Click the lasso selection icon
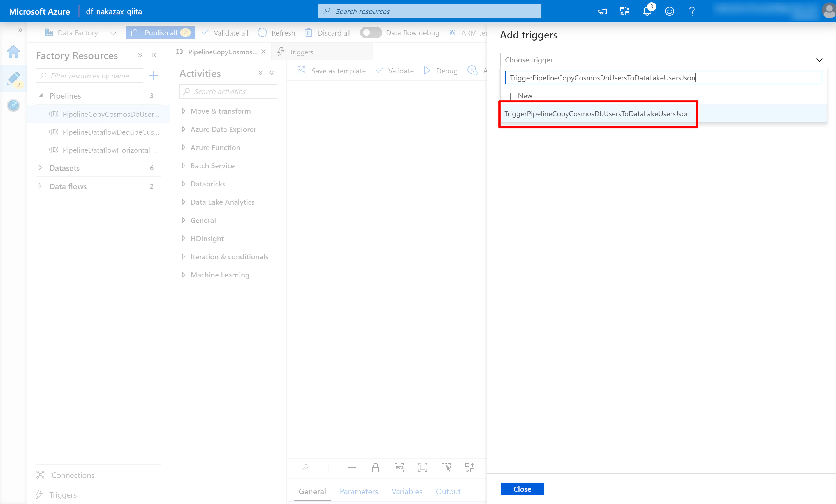The image size is (836, 504). (446, 468)
